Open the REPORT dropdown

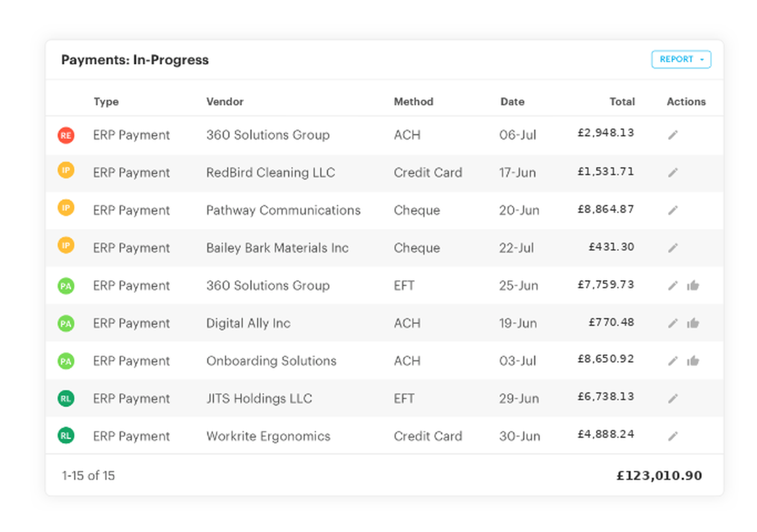coord(681,59)
